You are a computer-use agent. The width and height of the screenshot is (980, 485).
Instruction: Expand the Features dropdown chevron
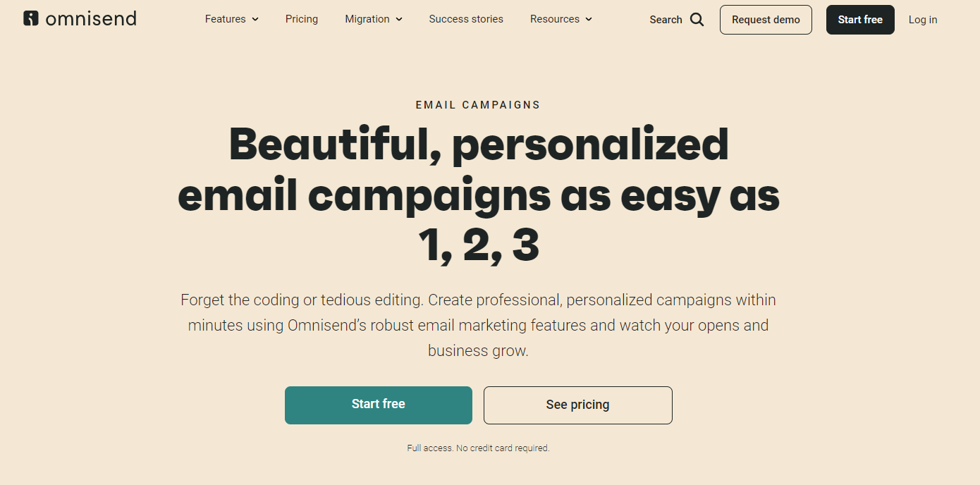click(x=255, y=20)
